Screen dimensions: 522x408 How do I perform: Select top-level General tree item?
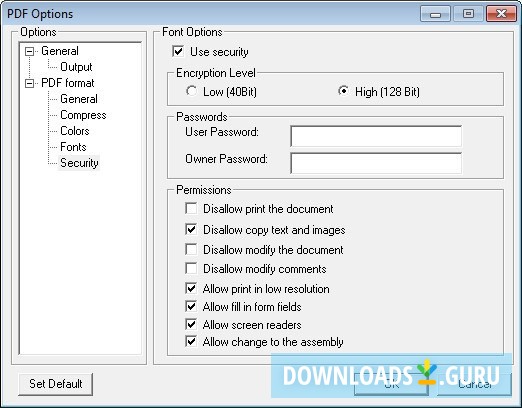click(60, 51)
